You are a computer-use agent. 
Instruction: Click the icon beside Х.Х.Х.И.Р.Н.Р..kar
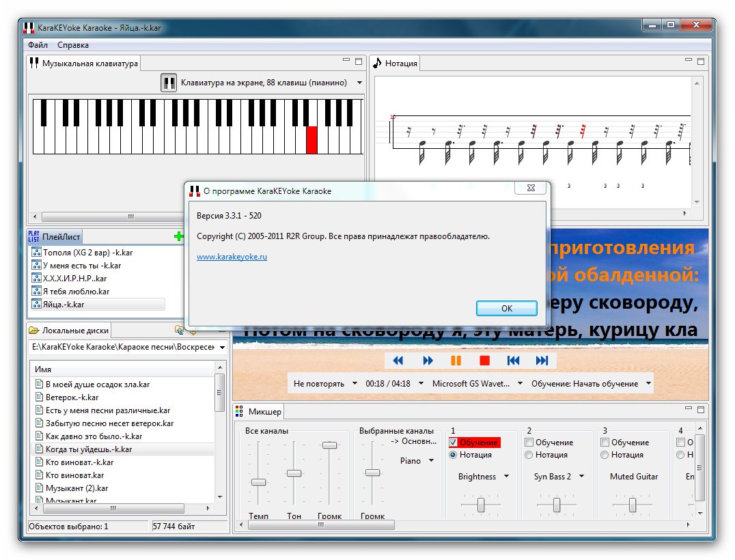(36, 279)
